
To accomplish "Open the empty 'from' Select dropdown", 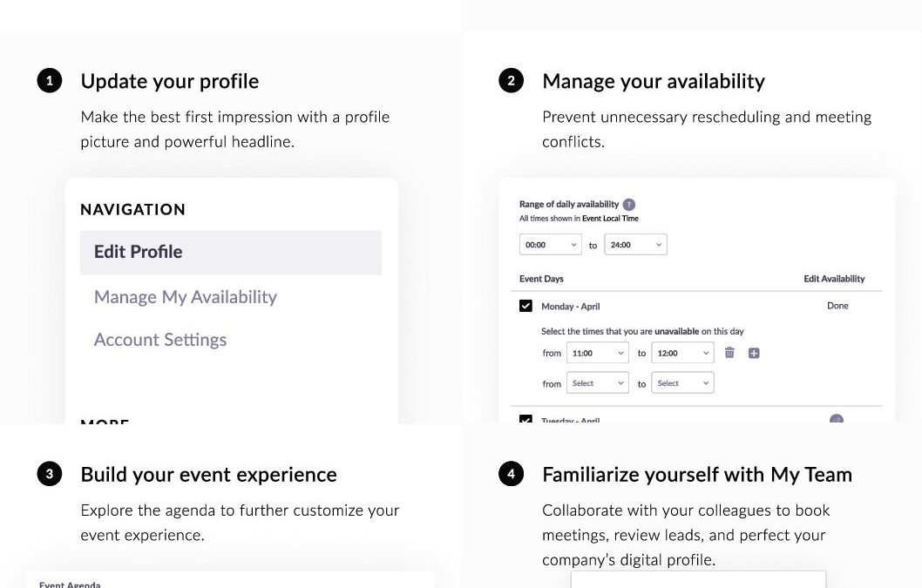I will point(597,383).
